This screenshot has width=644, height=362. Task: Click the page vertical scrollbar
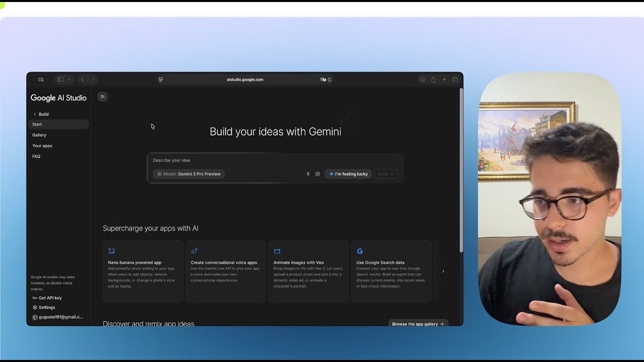[x=461, y=171]
